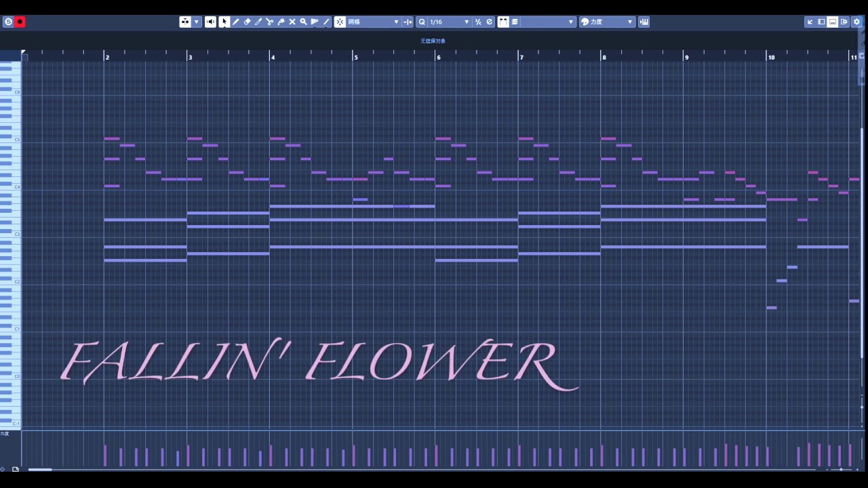
Task: Click bar 2 on the ruler
Action: pos(106,57)
